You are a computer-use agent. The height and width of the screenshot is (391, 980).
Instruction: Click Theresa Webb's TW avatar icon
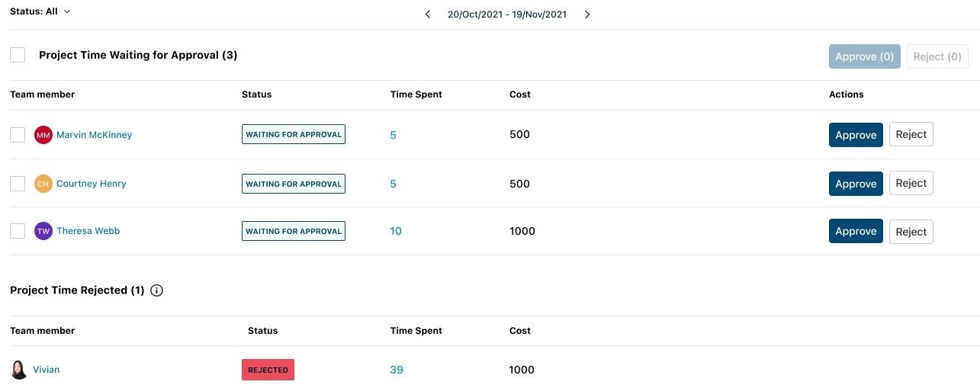click(43, 231)
